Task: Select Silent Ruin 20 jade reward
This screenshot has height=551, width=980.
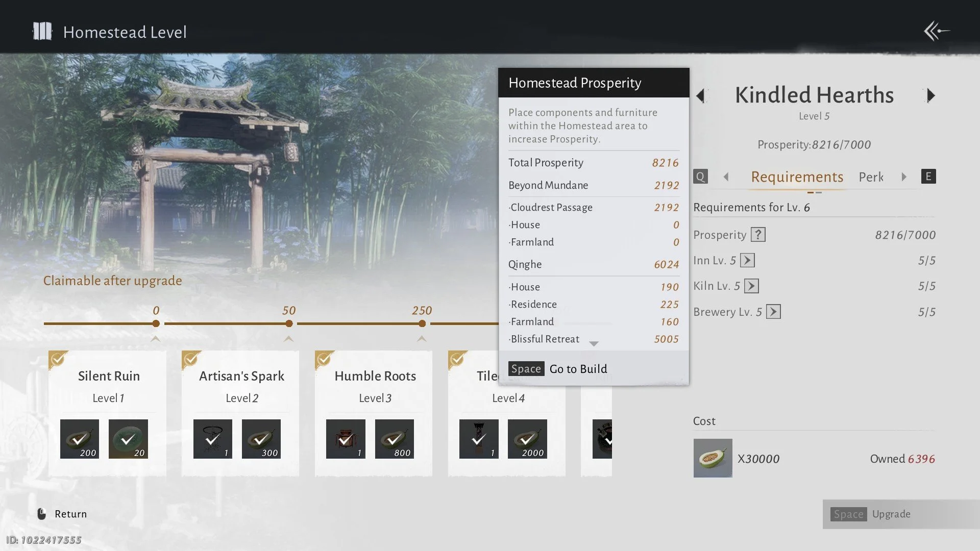Action: [128, 439]
